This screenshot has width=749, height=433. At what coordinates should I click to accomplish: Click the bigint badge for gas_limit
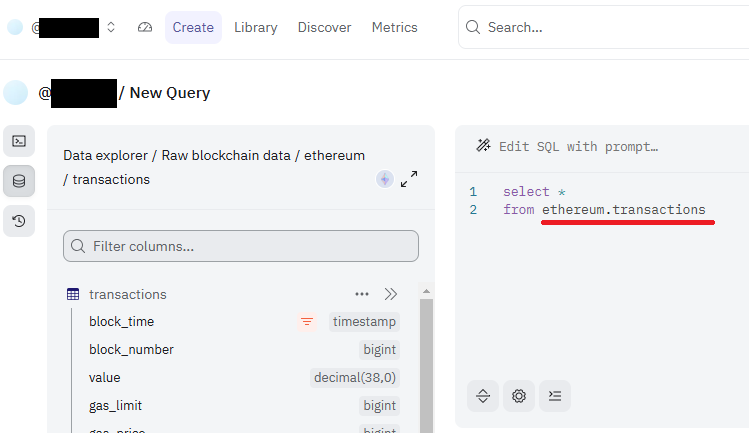point(379,405)
